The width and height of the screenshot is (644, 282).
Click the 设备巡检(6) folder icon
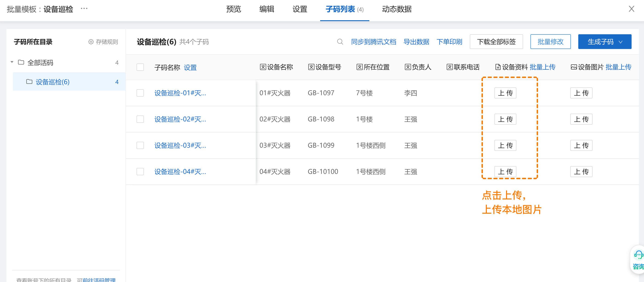(x=29, y=82)
